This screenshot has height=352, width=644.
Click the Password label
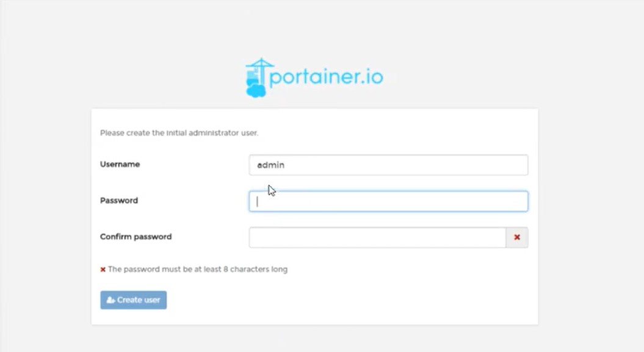(119, 200)
